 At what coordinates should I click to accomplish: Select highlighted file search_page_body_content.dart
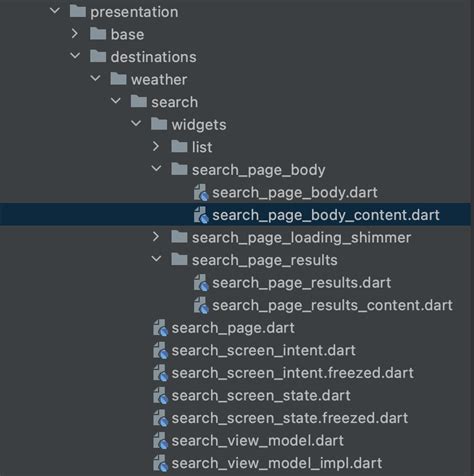pos(326,215)
